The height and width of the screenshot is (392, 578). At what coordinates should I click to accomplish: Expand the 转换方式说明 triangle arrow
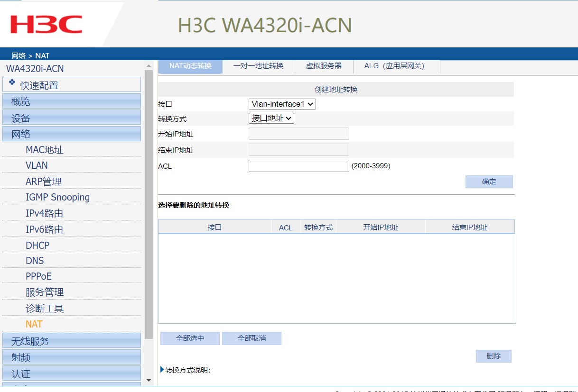point(162,370)
